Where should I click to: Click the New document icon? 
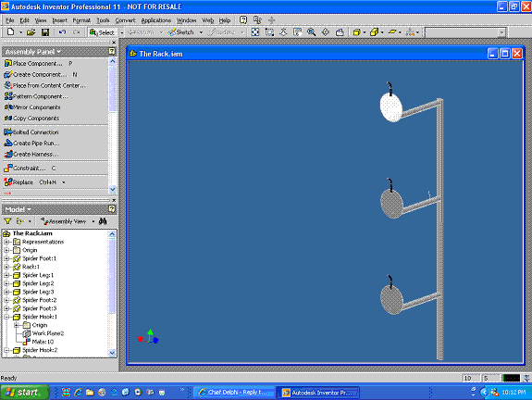[10, 31]
